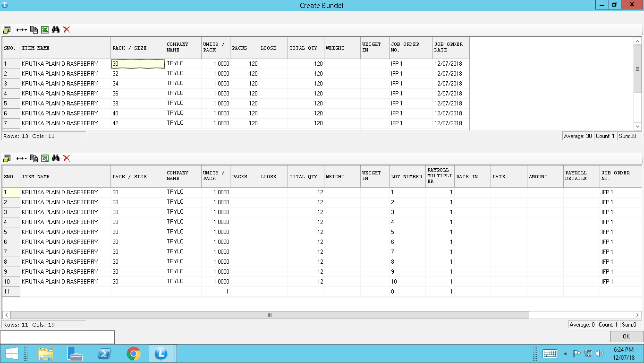Image resolution: width=644 pixels, height=363 pixels.
Task: Open the Windows Start button
Action: [11, 354]
